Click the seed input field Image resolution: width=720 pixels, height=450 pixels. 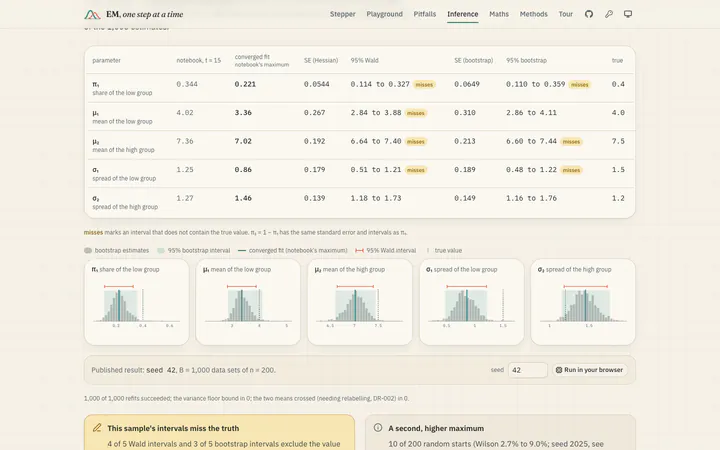click(528, 370)
